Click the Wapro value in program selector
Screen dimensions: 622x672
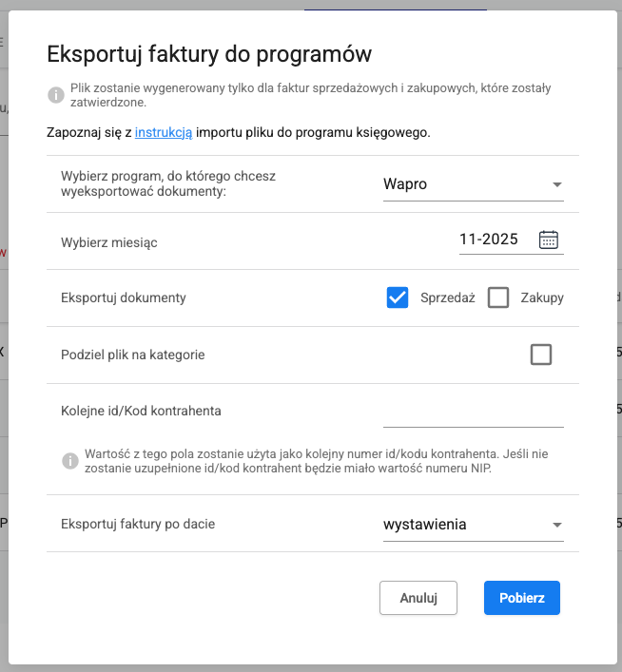[x=405, y=184]
